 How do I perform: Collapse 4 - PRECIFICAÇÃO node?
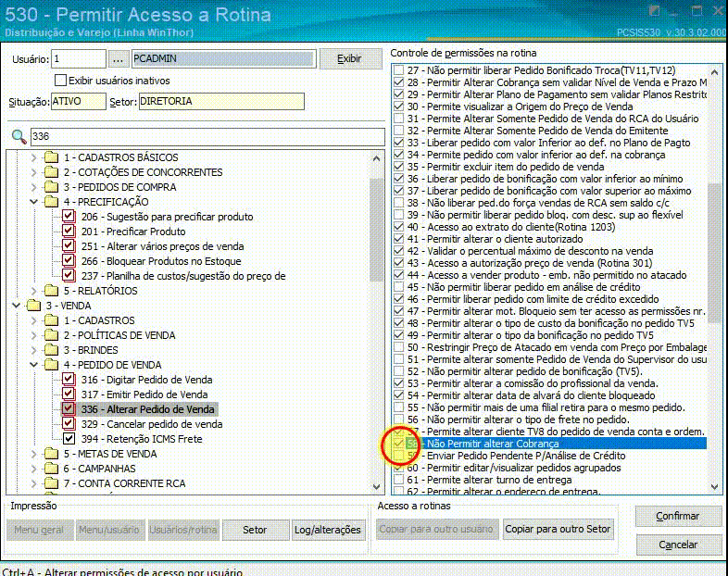(x=34, y=202)
